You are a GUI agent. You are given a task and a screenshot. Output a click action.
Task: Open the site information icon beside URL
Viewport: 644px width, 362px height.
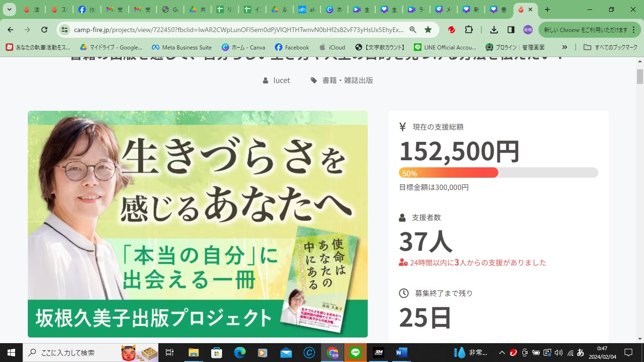pyautogui.click(x=65, y=30)
